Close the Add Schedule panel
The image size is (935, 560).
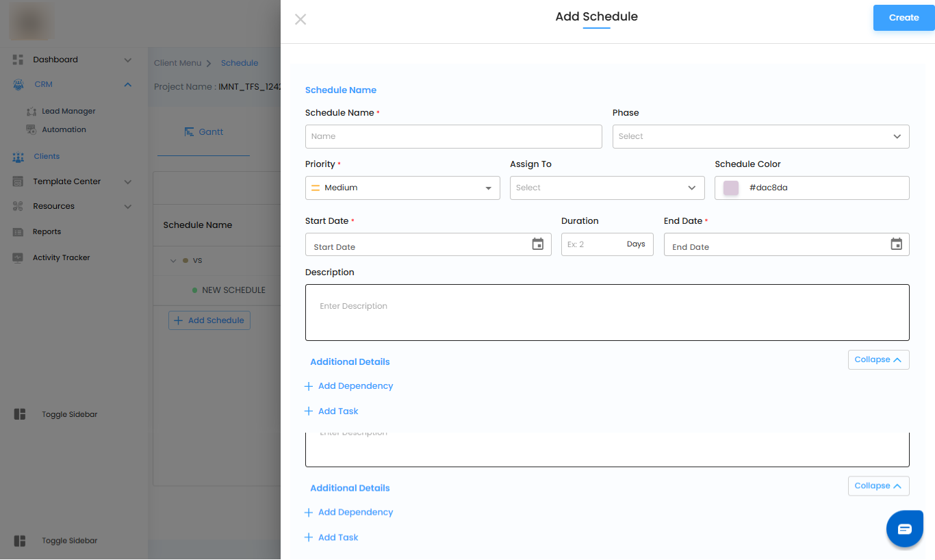click(x=300, y=19)
